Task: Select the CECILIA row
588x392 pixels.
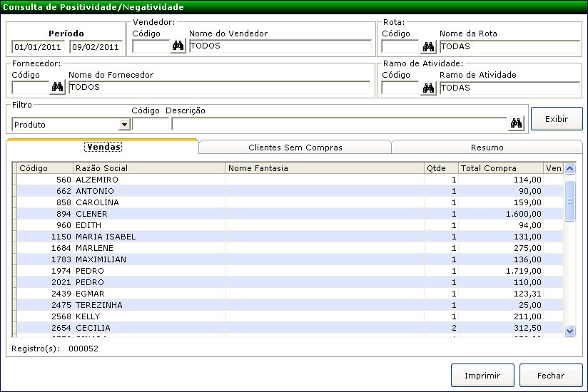Action: pos(290,328)
